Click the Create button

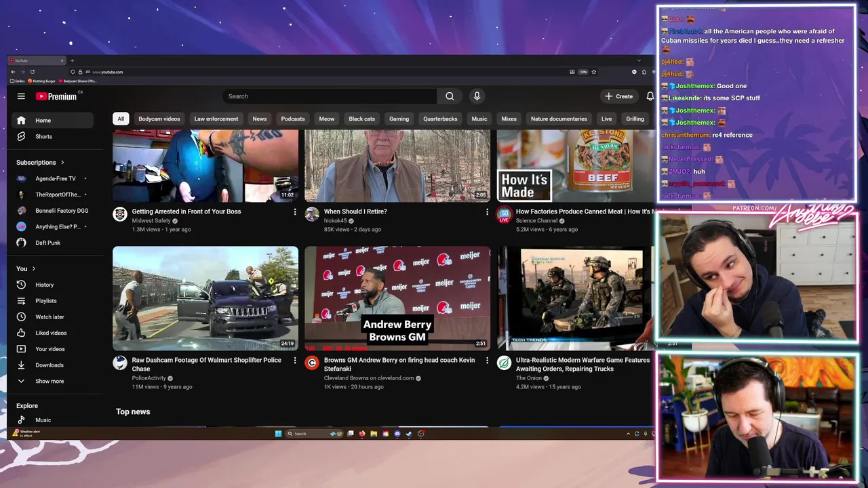619,96
